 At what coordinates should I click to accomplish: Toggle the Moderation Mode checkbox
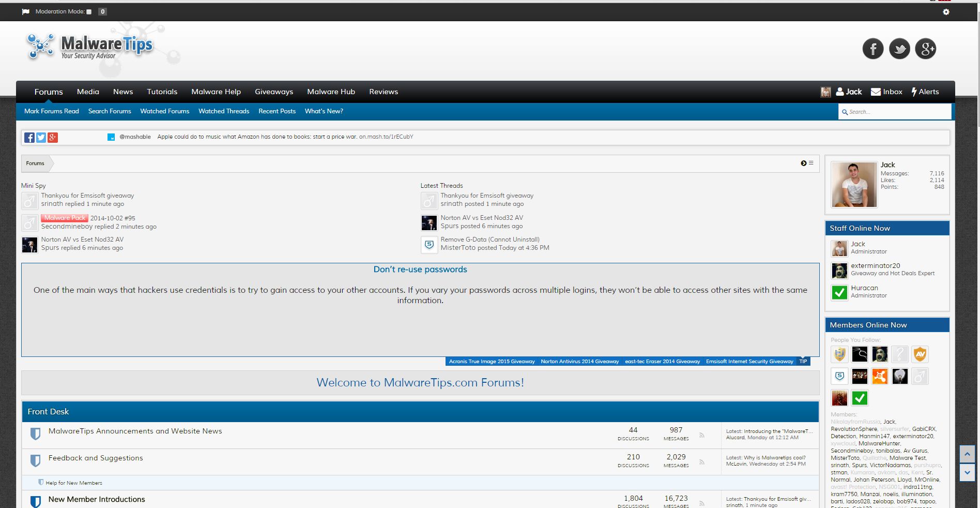click(89, 11)
